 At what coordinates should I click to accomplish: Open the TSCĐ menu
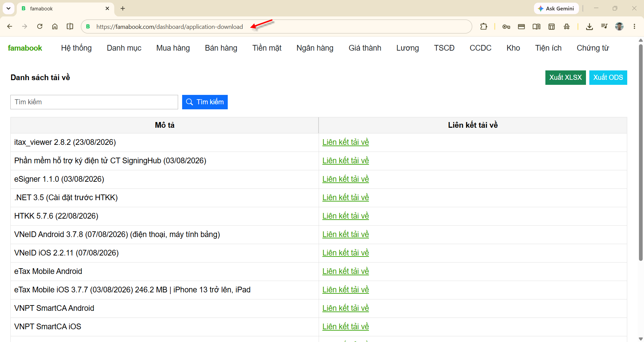[444, 48]
